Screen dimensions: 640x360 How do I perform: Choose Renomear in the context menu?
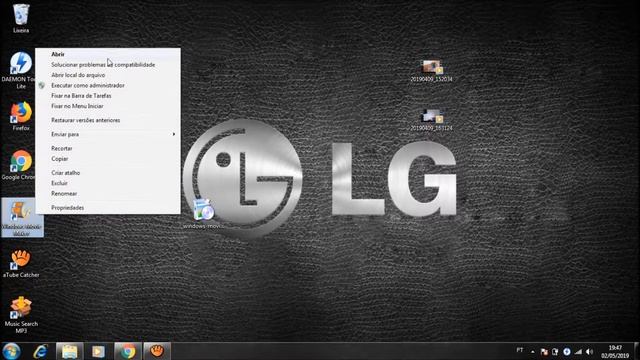(108, 193)
